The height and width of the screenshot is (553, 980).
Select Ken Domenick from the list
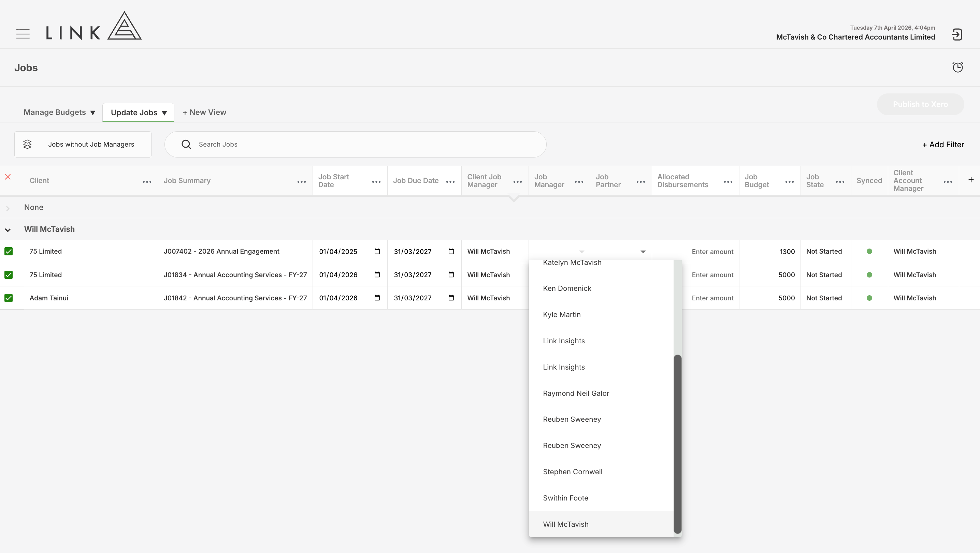point(601,288)
